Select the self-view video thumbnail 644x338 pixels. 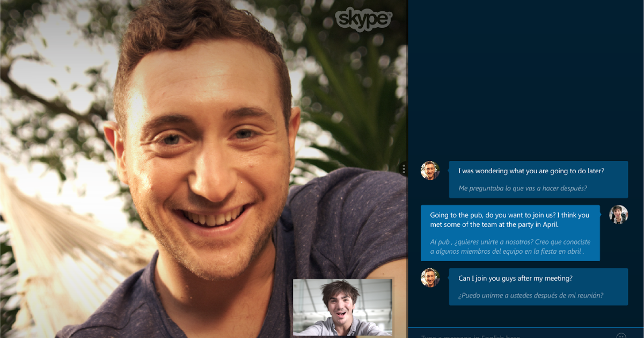tap(342, 307)
